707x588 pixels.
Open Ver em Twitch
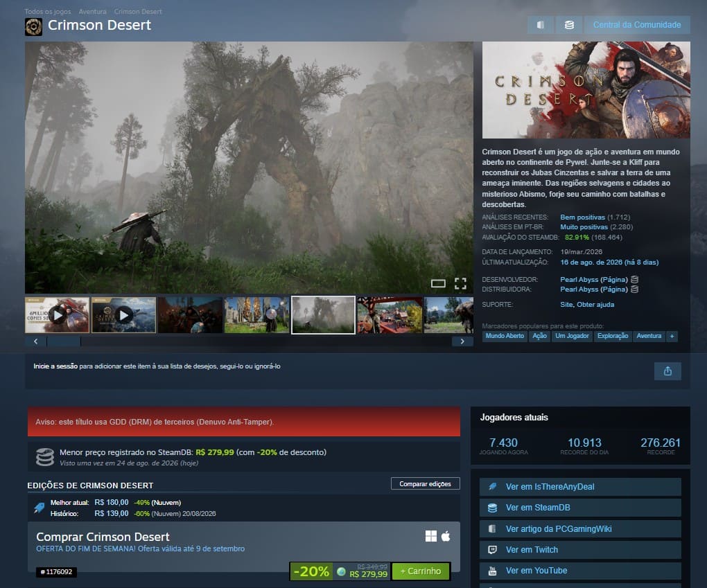580,550
